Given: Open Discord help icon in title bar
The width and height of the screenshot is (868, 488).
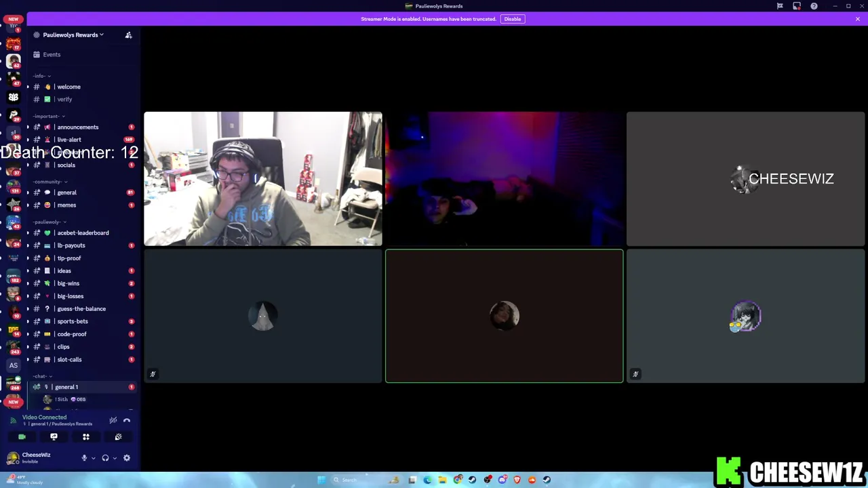Looking at the screenshot, I should (x=814, y=6).
